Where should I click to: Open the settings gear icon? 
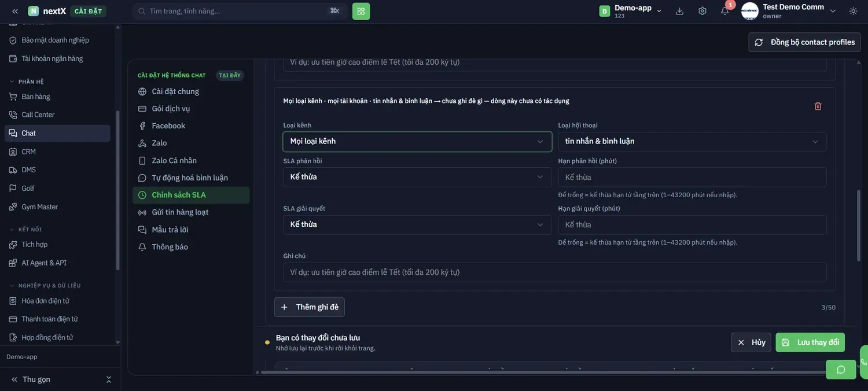(x=703, y=11)
